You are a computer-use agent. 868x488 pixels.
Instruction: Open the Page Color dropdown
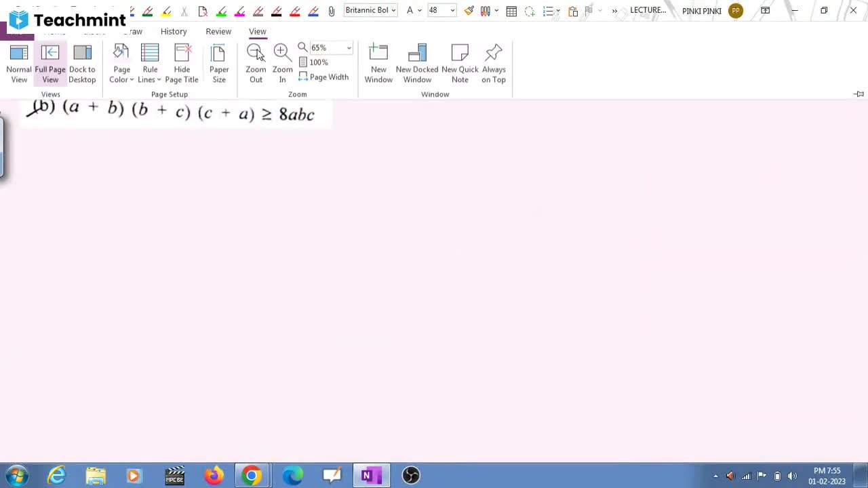pos(122,64)
